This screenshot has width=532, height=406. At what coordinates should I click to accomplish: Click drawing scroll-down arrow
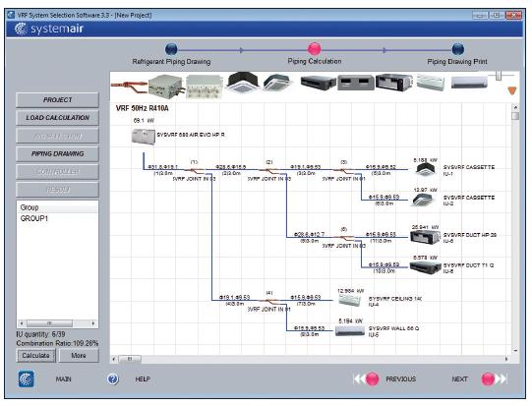pyautogui.click(x=515, y=351)
